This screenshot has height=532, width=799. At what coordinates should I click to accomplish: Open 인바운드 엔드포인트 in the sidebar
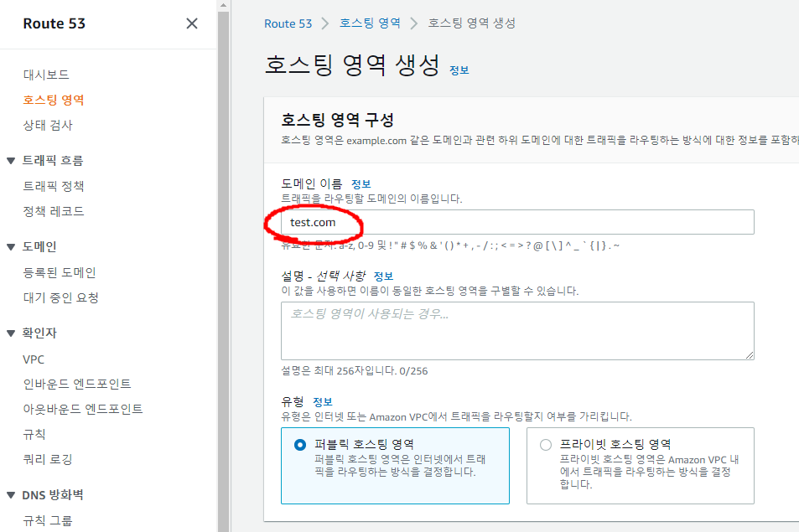[x=77, y=384]
